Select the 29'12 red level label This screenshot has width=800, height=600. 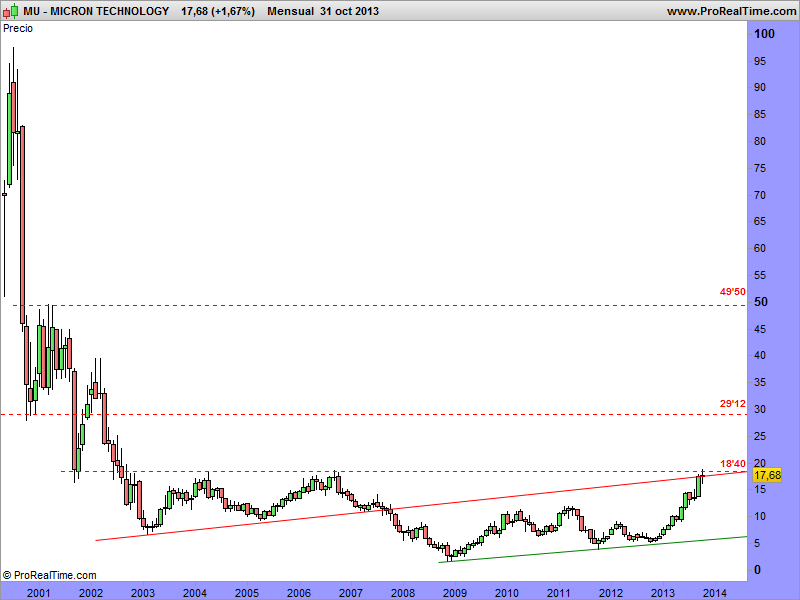coord(732,404)
